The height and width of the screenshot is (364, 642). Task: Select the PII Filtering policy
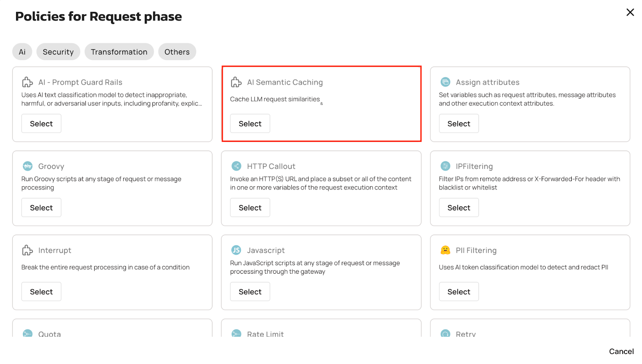459,292
